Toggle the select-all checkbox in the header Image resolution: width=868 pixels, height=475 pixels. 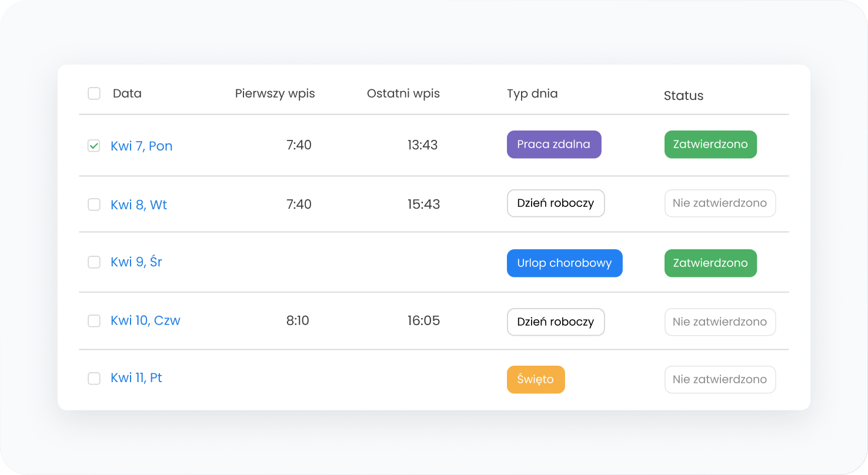click(x=94, y=93)
